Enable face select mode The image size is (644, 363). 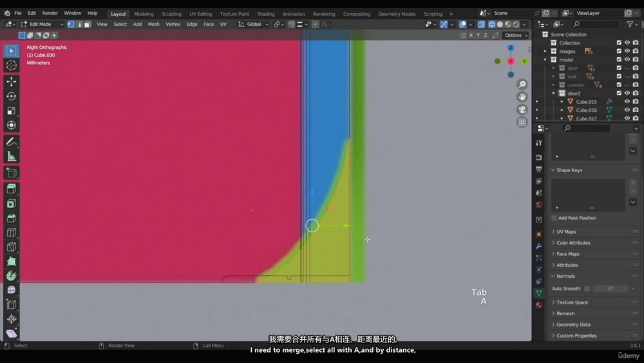point(88,25)
